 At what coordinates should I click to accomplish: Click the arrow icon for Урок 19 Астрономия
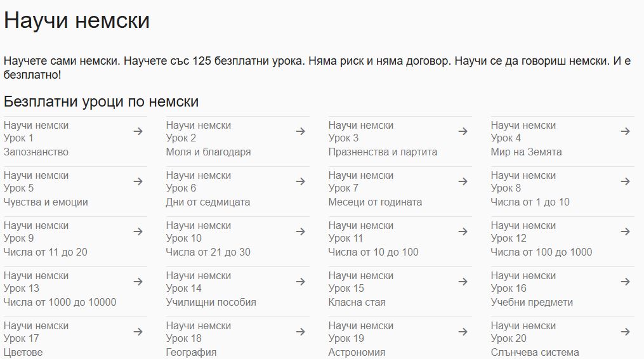[463, 332]
